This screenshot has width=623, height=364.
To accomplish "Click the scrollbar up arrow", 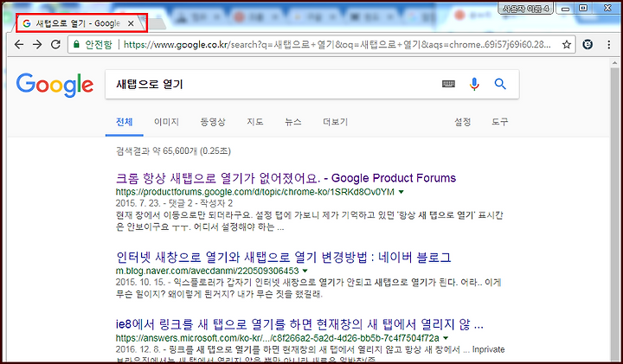I will (x=614, y=63).
